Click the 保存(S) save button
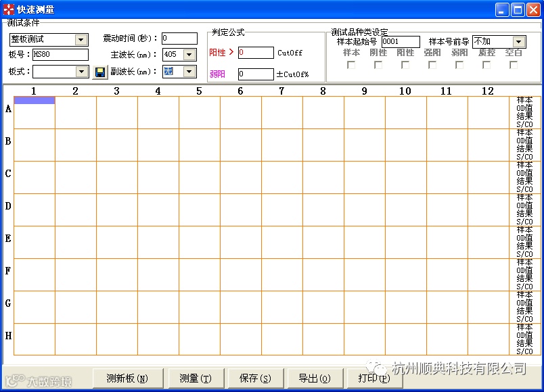544x392 pixels. [x=256, y=378]
